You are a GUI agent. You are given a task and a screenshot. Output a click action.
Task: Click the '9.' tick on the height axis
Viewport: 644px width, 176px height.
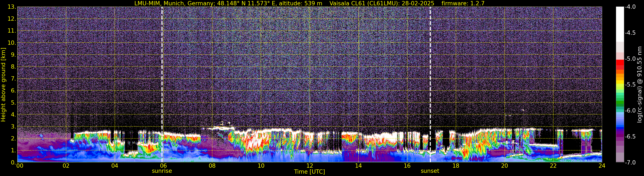(13, 55)
